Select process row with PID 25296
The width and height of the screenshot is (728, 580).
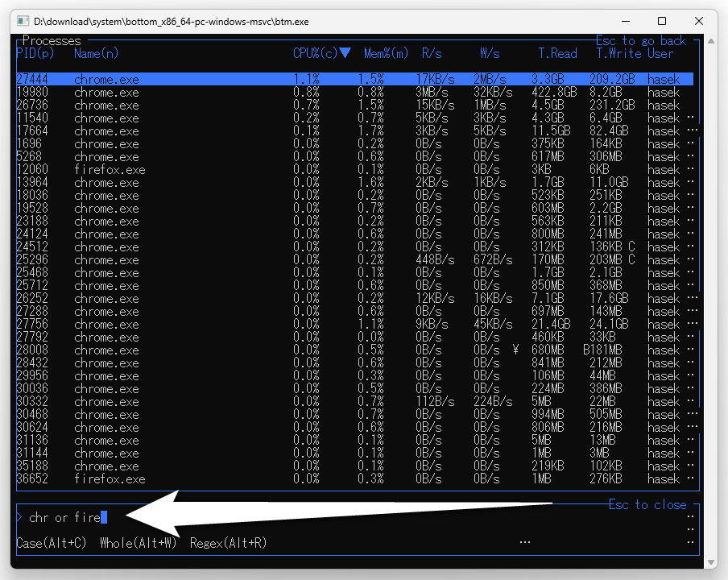[354, 259]
